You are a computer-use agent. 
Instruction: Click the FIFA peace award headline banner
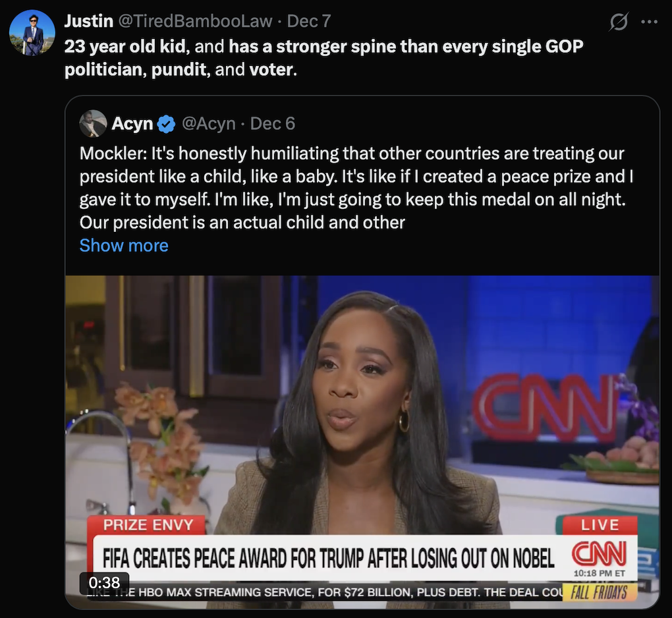(329, 558)
